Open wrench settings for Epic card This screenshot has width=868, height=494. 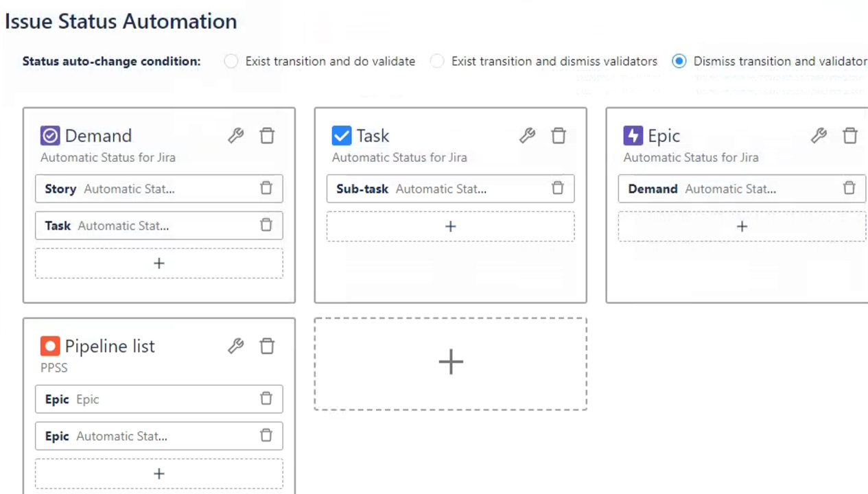tap(819, 136)
